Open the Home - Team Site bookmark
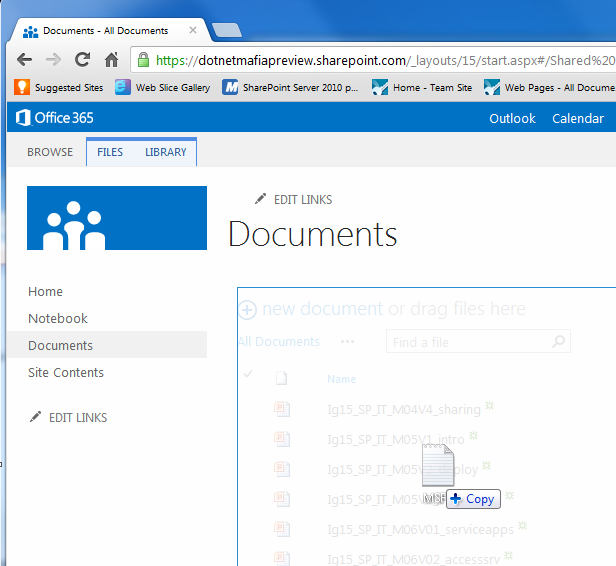616x566 pixels. pos(422,87)
